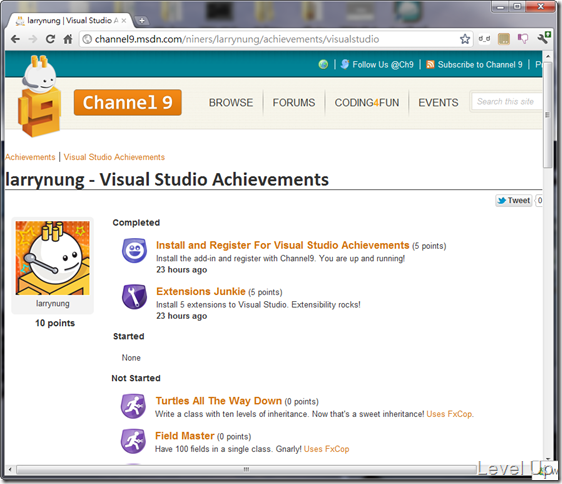
Task: Follow the Follow Us @Ch9 link
Action: [383, 65]
